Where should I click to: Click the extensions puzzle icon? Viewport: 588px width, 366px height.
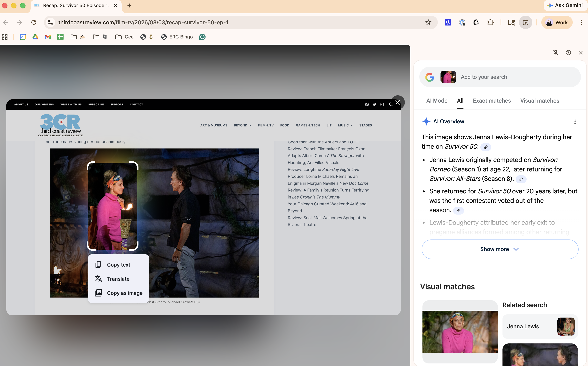pyautogui.click(x=491, y=22)
